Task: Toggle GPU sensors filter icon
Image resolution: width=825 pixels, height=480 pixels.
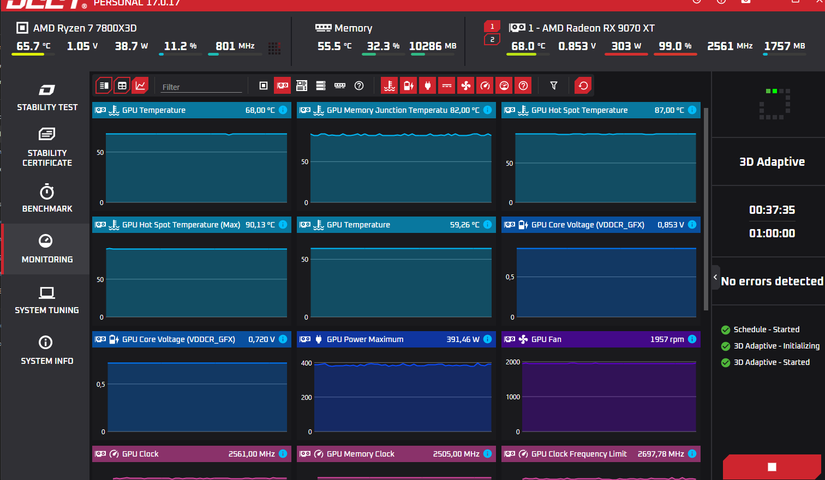Action: click(x=283, y=86)
